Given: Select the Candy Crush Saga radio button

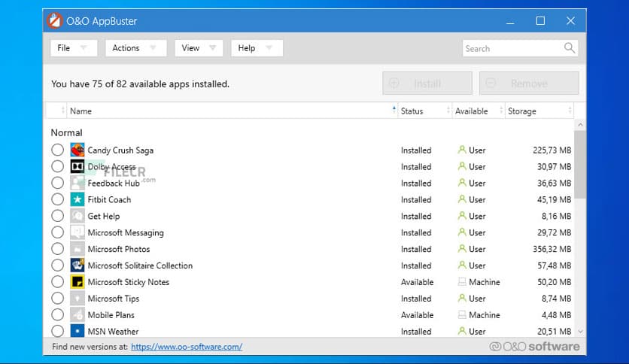Looking at the screenshot, I should click(57, 150).
